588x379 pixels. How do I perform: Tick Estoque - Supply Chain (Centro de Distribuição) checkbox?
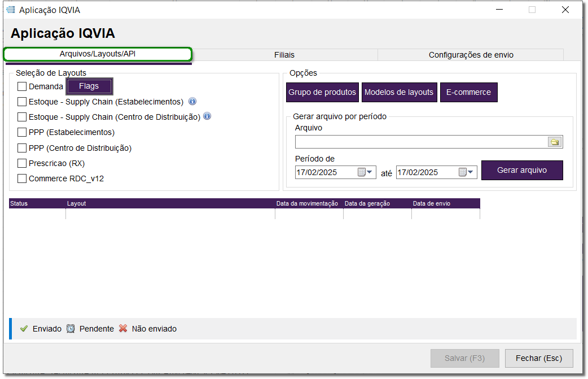click(x=22, y=117)
